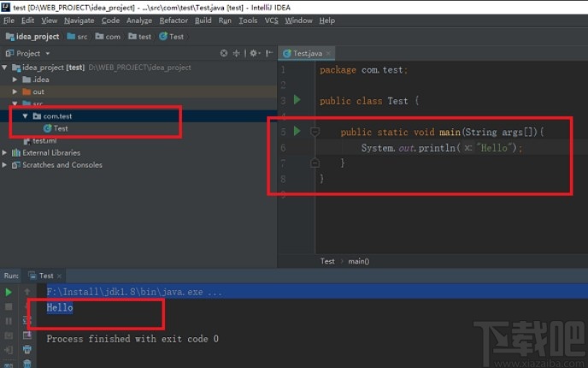Image resolution: width=588 pixels, height=368 pixels.
Task: Open the Help menu
Action: point(327,21)
